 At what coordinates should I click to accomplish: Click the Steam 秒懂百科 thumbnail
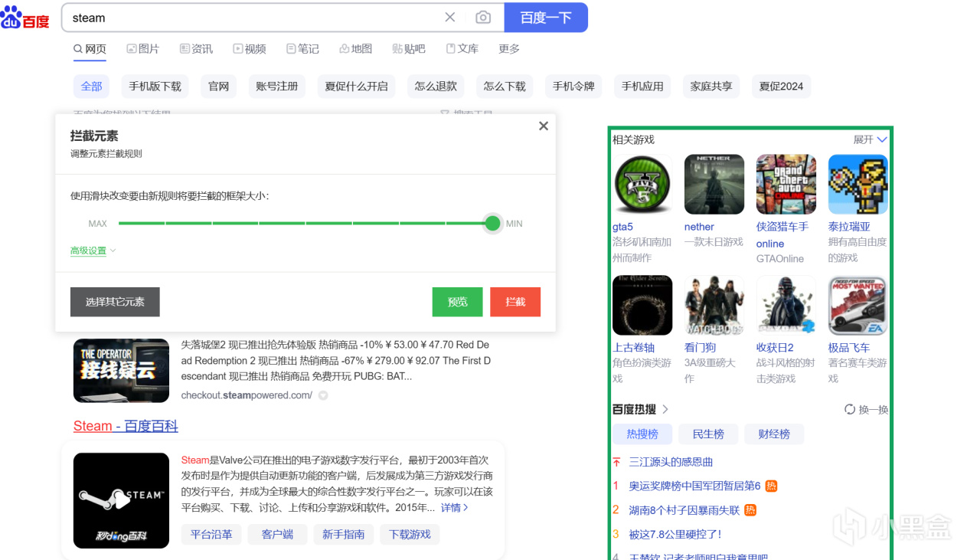[121, 500]
